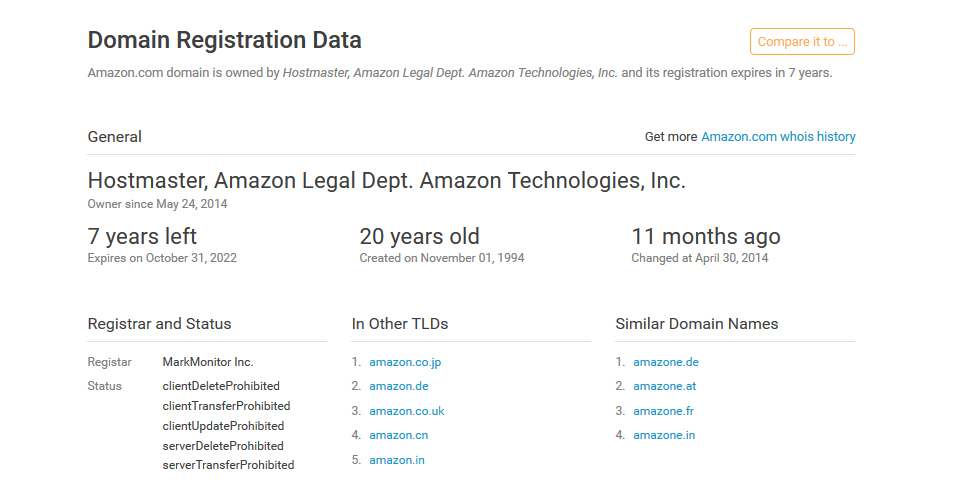The image size is (969, 495).
Task: Click the amazone.de similar domain
Action: coord(665,362)
